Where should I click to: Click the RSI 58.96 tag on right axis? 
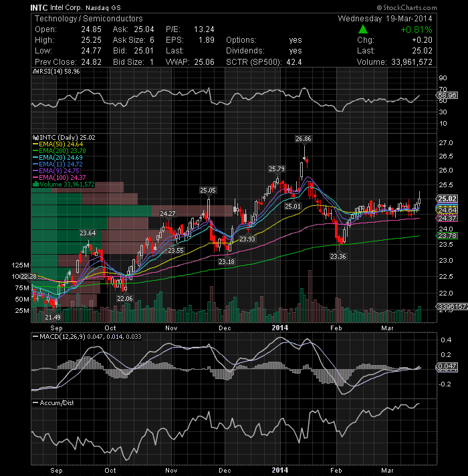point(447,96)
